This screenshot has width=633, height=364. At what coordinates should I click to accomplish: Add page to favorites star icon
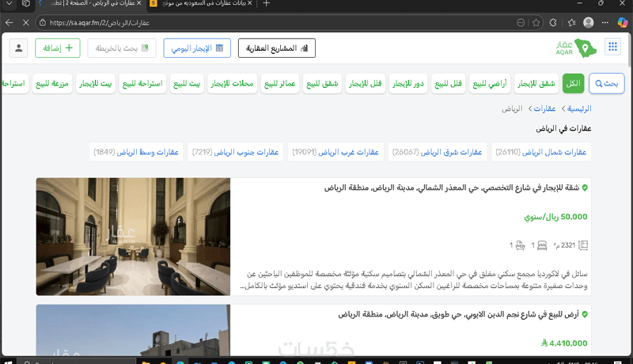[536, 23]
